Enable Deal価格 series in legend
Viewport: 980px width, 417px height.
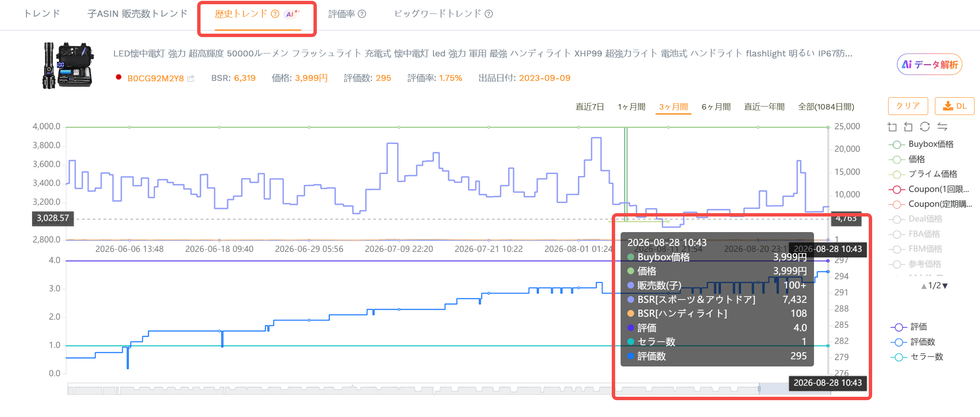click(915, 219)
